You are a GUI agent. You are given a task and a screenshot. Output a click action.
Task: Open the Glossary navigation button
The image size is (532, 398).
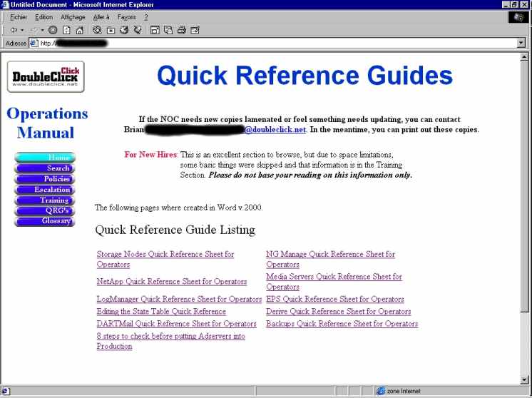point(45,221)
